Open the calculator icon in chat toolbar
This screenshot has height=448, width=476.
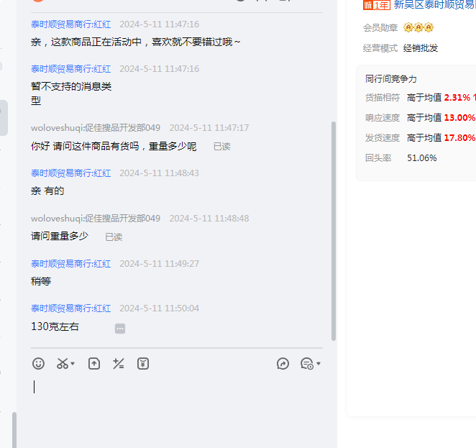click(119, 364)
